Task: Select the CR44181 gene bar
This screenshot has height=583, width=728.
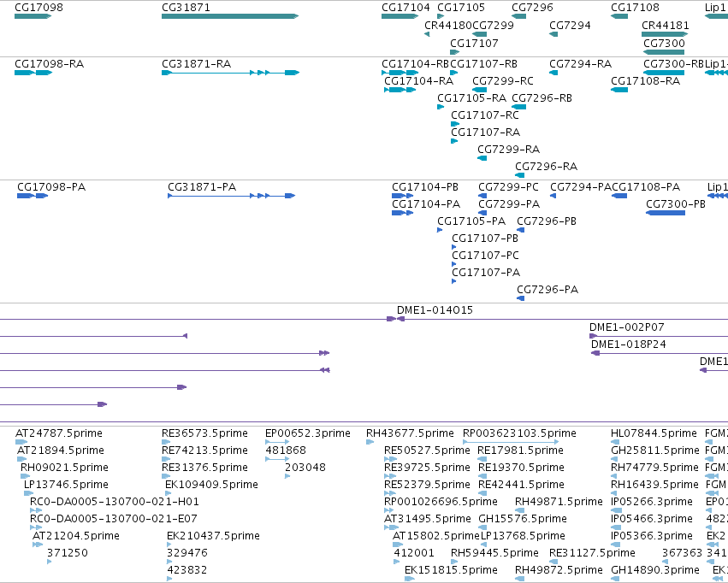Action: (665, 34)
